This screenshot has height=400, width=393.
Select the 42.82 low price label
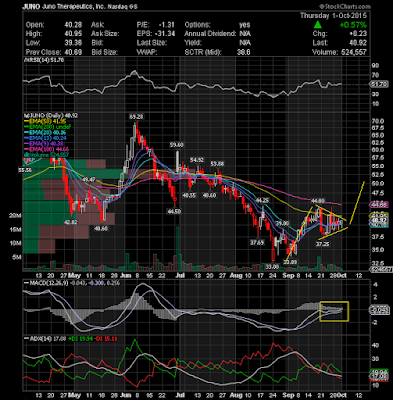click(70, 222)
